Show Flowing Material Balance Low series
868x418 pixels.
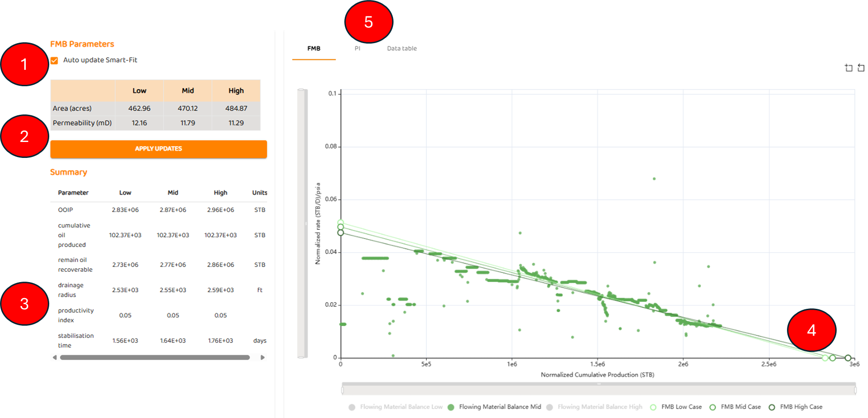(x=352, y=407)
